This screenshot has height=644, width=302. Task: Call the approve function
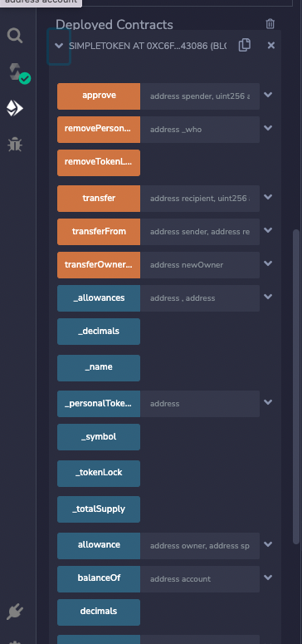click(99, 96)
